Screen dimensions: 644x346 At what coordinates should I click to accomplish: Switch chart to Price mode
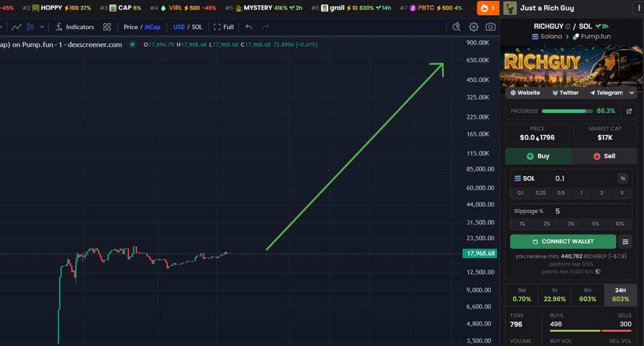tap(130, 27)
